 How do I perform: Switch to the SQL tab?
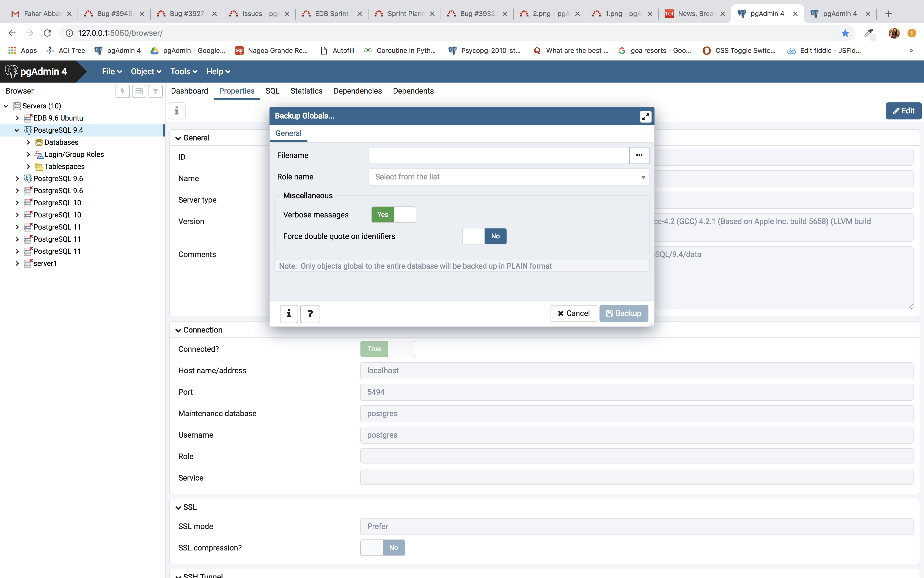click(x=272, y=91)
